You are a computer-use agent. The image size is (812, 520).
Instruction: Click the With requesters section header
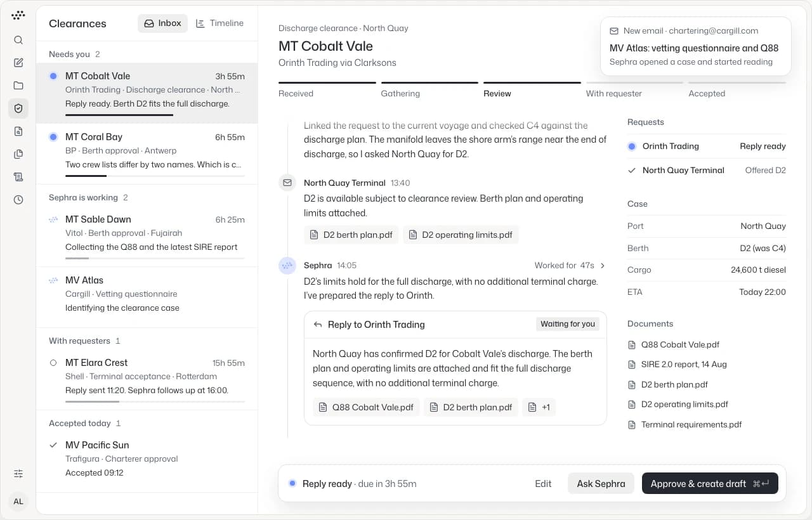coord(84,341)
